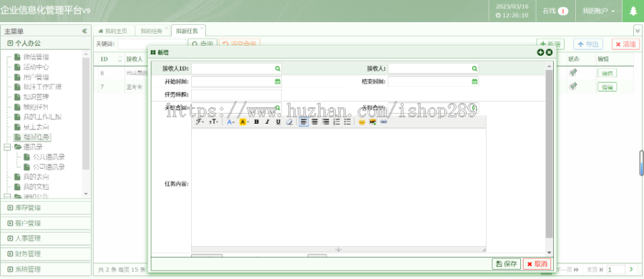The image size is (644, 279).
Task: Open 公共通讯录 tree item
Action: point(49,157)
